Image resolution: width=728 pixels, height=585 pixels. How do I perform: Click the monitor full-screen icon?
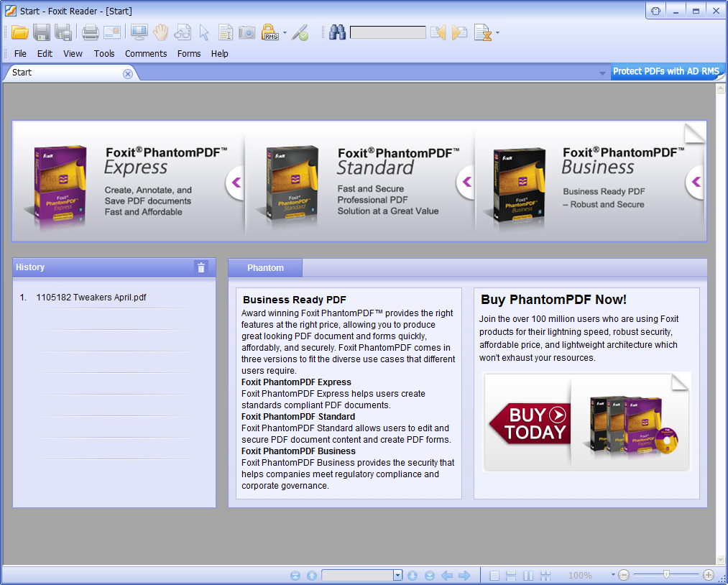coord(139,32)
